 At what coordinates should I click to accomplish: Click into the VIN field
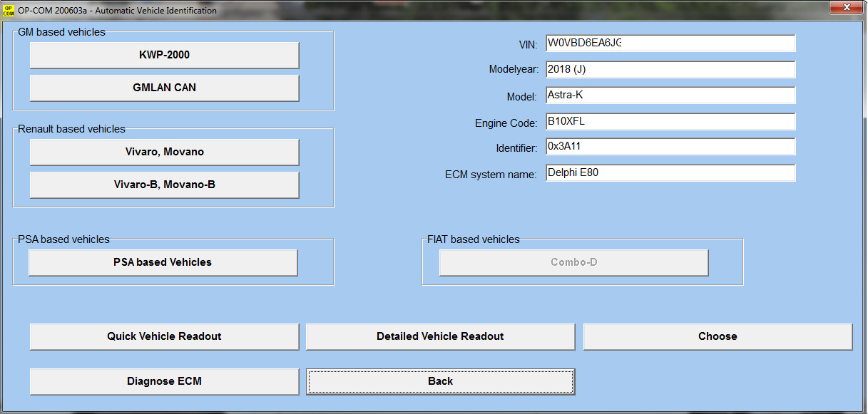pos(670,43)
